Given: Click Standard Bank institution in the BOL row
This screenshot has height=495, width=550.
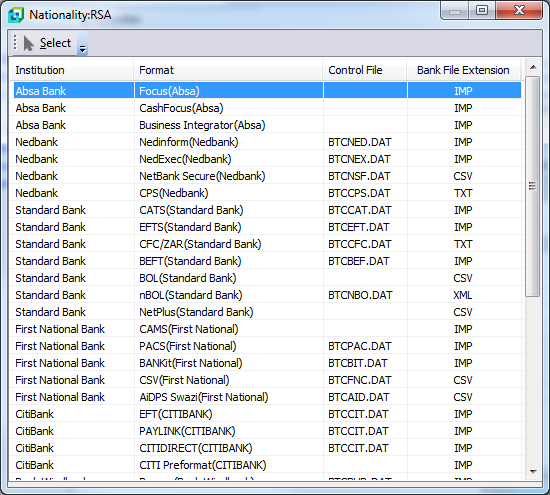Looking at the screenshot, I should point(51,278).
